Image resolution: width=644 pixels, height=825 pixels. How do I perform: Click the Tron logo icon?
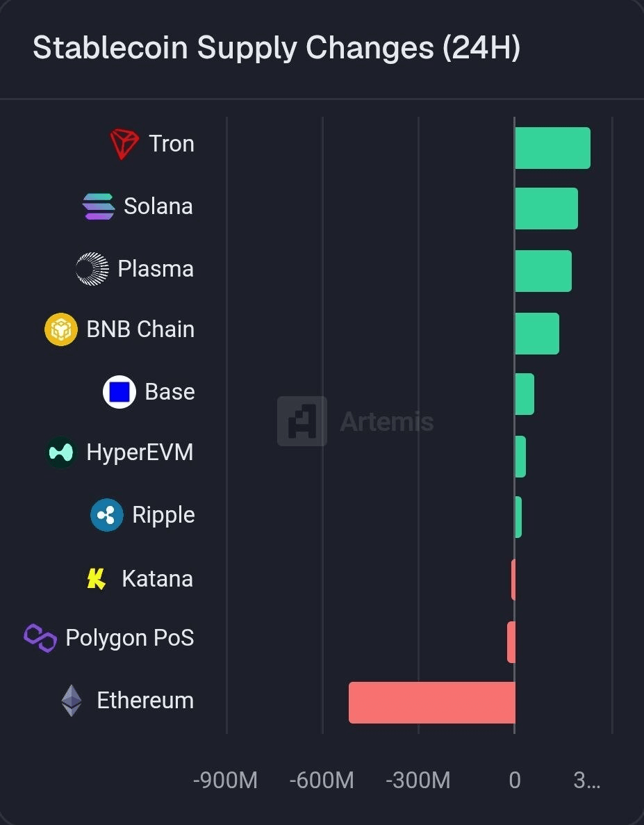tap(124, 144)
